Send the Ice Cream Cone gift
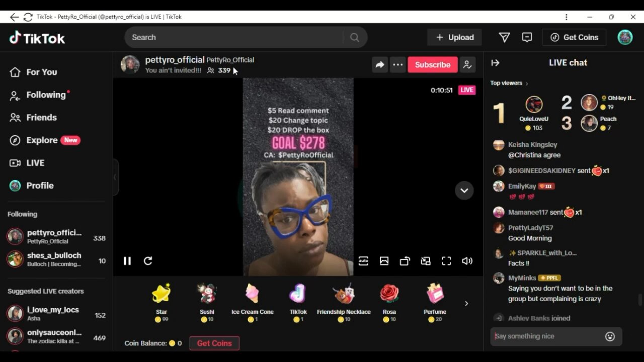 tap(253, 303)
